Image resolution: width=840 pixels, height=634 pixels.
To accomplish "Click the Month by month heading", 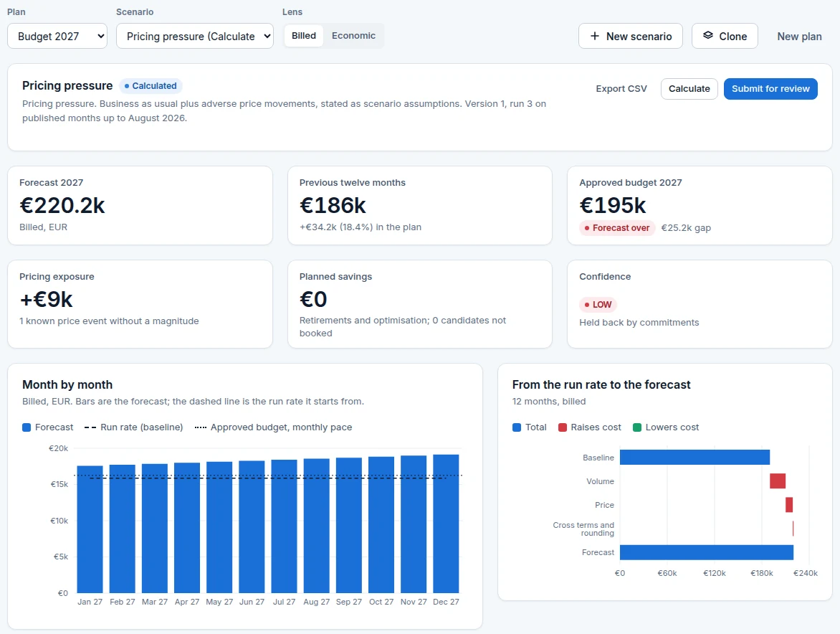I will point(67,385).
